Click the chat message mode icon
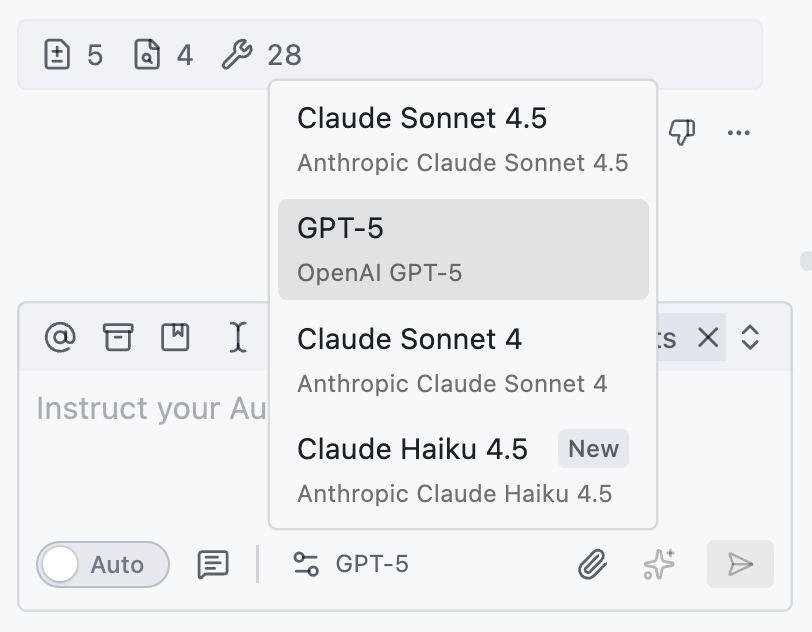This screenshot has width=812, height=632. pyautogui.click(x=213, y=564)
